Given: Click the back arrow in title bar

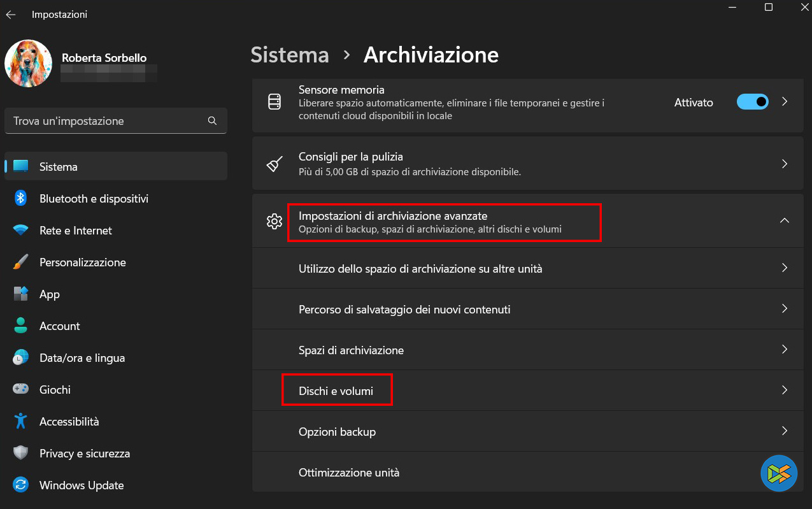Looking at the screenshot, I should (11, 14).
